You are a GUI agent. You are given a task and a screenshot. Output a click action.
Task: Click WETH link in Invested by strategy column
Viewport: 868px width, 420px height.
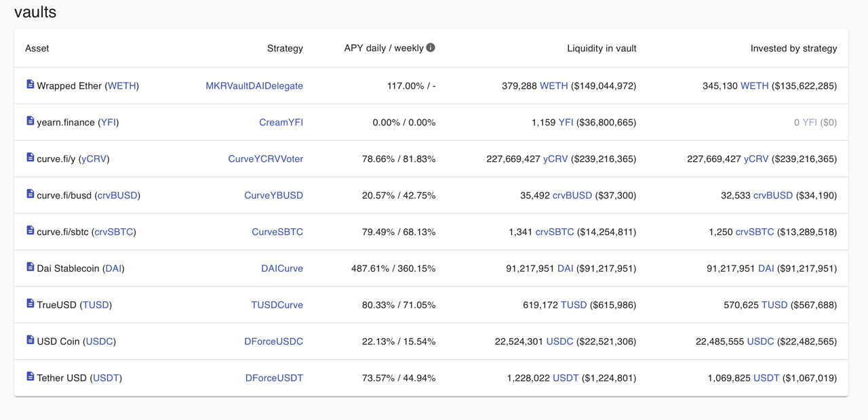(755, 86)
